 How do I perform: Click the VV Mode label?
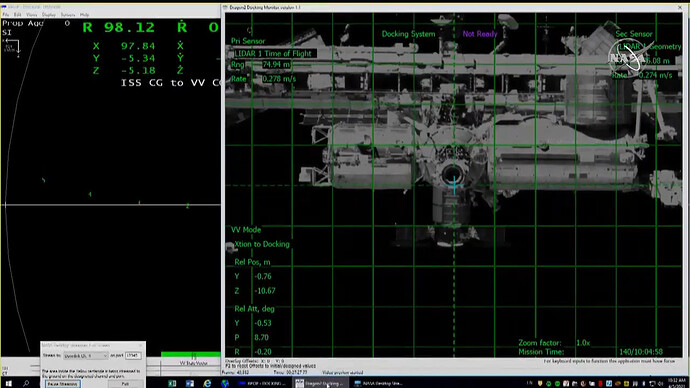(246, 230)
